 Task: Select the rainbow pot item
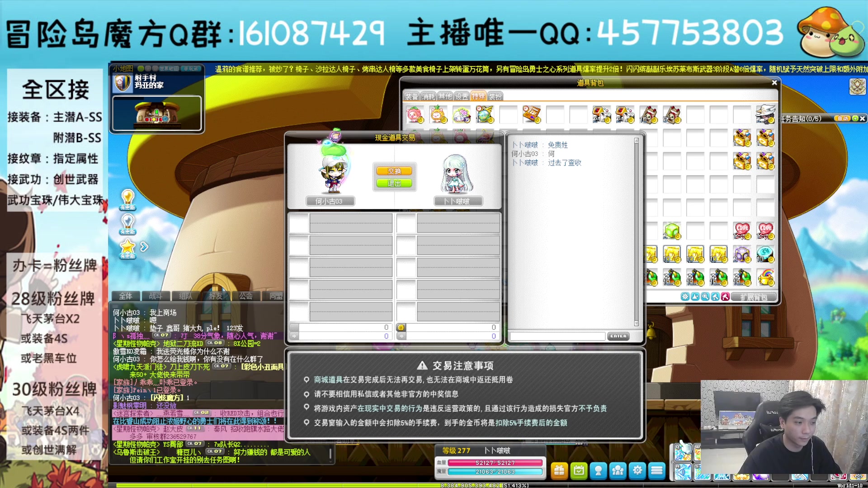765,277
